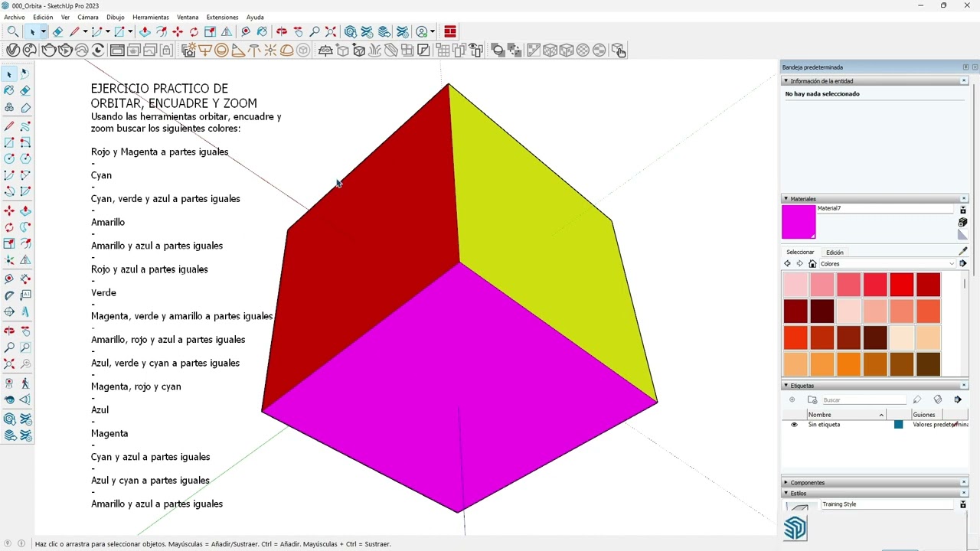This screenshot has height=551, width=980.
Task: Select the Rotate tool in top toolbar
Action: pyautogui.click(x=194, y=31)
